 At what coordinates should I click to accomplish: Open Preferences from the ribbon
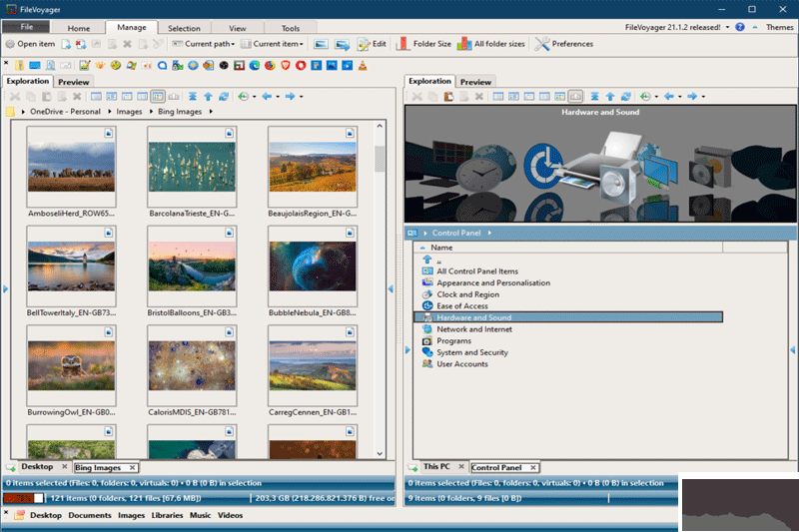(x=564, y=44)
